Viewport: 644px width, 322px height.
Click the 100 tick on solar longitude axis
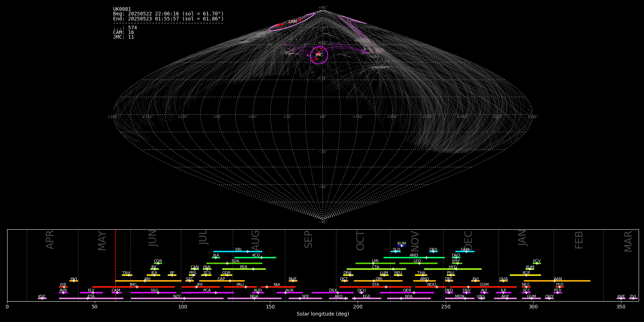[x=182, y=307]
